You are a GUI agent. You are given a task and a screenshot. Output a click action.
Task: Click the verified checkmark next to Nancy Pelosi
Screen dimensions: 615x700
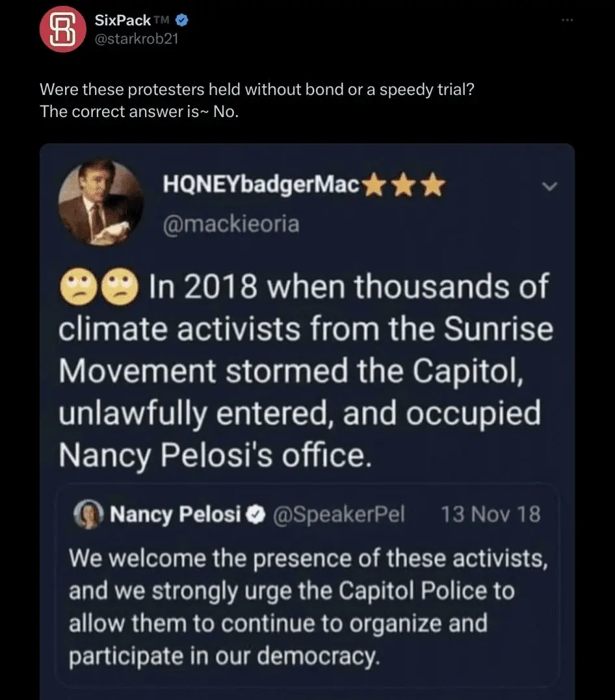point(258,515)
